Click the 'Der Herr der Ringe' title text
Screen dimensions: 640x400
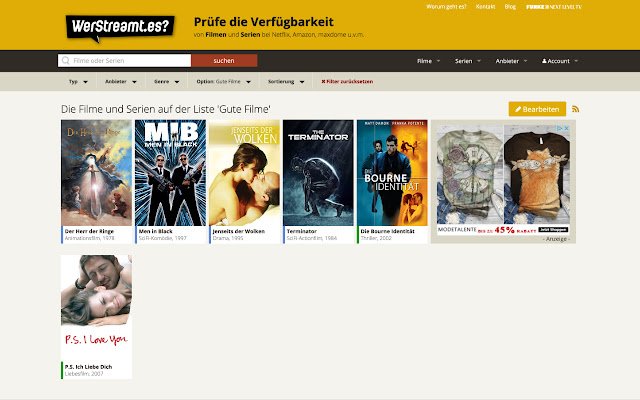point(89,231)
